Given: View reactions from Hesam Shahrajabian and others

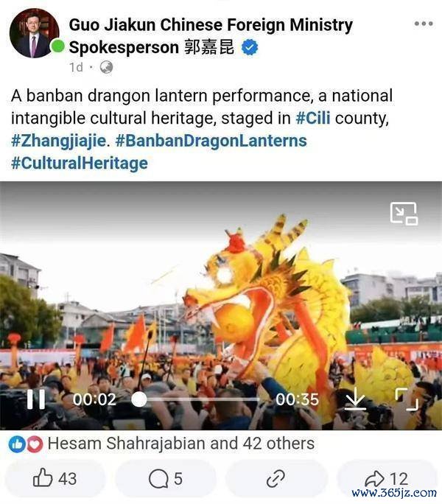Looking at the screenshot, I should point(181,444).
